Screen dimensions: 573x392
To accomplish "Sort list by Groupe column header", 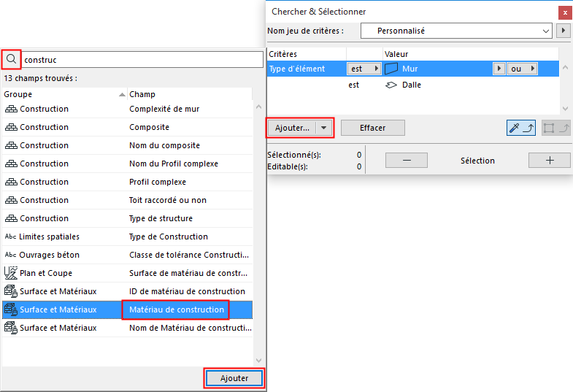I will (64, 94).
